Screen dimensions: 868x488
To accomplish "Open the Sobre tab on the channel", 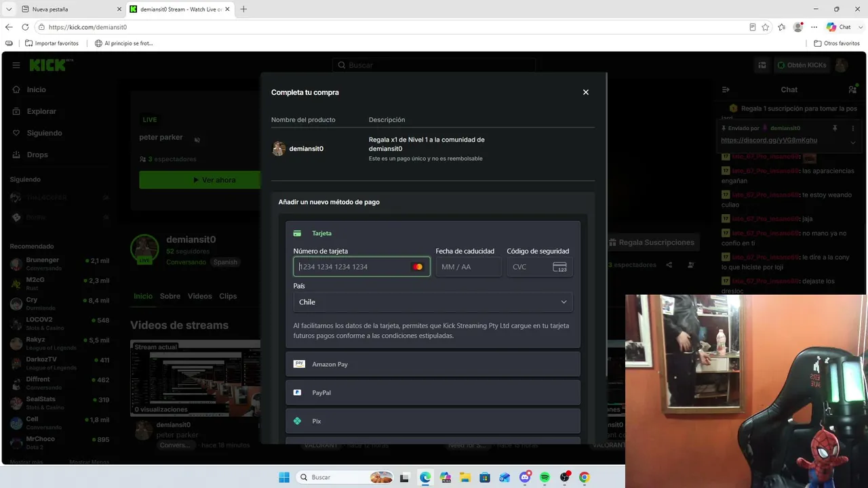I will coord(170,296).
